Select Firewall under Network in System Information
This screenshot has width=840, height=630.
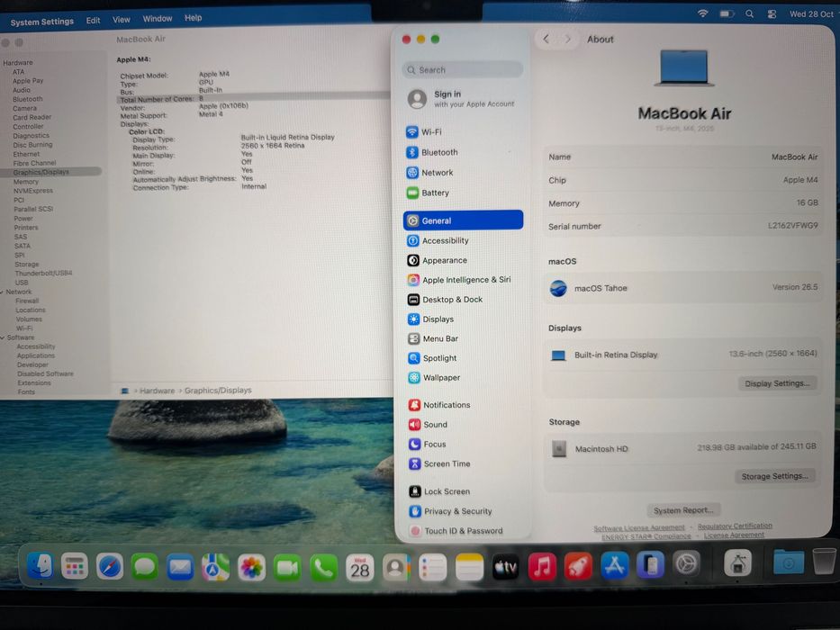point(27,301)
